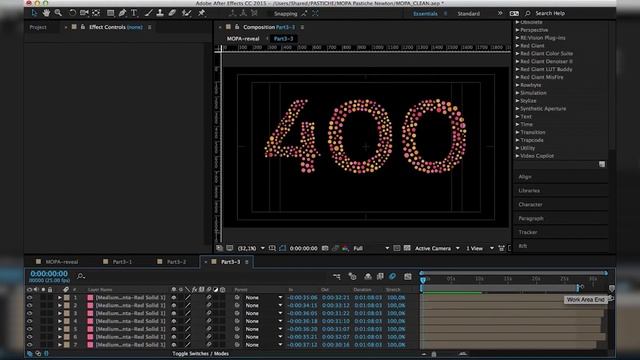Toggle shy switch on layer 4
The width and height of the screenshot is (640, 360).
tap(174, 321)
